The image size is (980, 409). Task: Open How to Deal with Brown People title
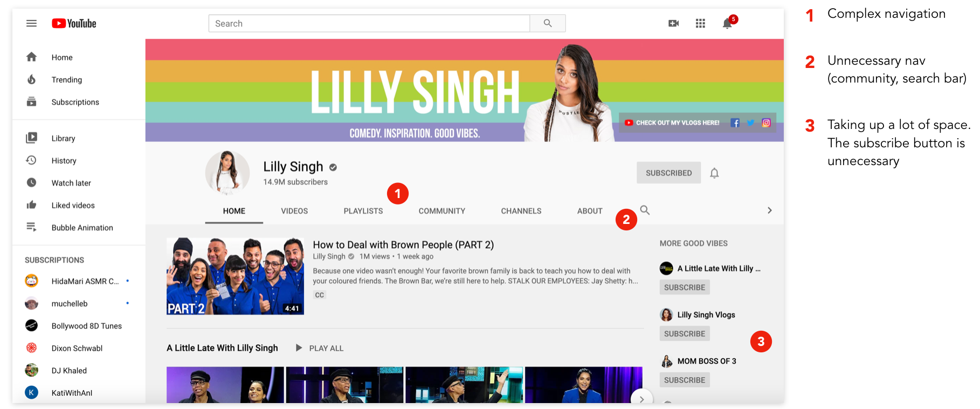point(403,245)
